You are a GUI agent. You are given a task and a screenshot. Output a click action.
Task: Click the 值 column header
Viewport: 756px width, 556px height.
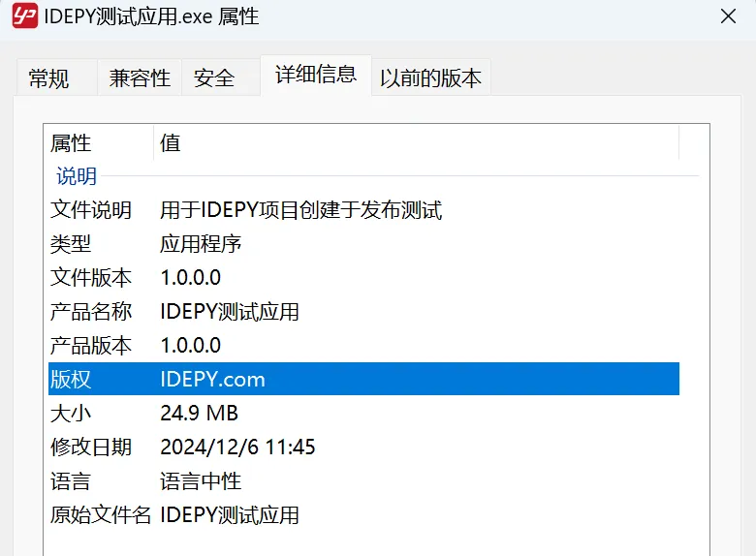[416, 143]
